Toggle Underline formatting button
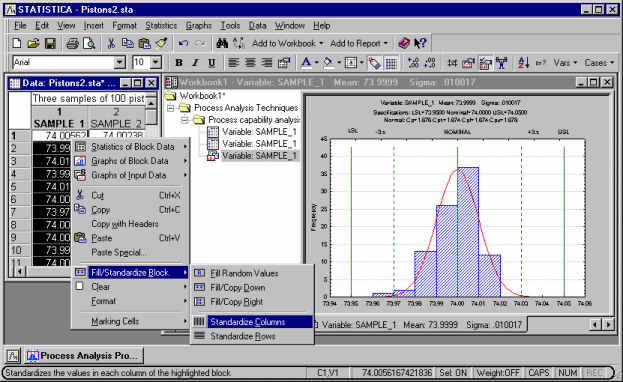 tap(211, 62)
